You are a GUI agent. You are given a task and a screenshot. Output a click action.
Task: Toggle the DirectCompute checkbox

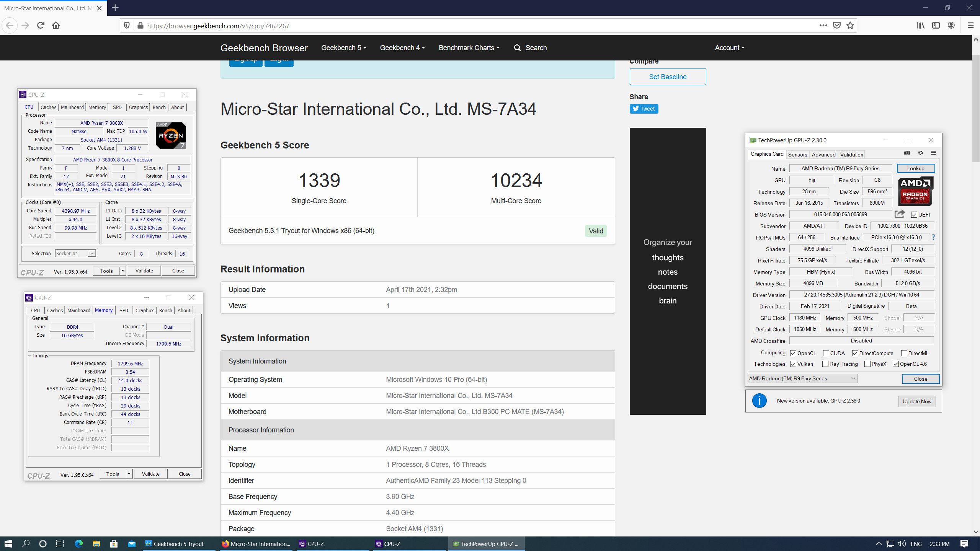855,353
